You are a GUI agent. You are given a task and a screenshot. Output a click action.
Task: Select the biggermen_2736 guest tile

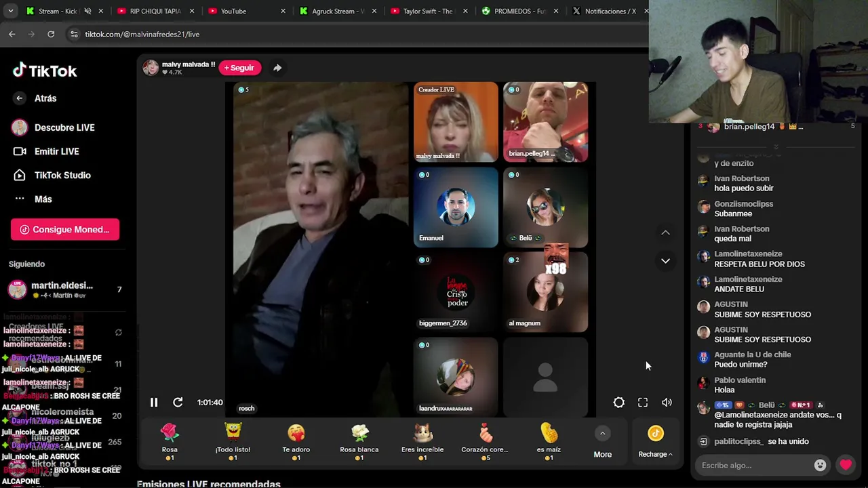point(456,293)
